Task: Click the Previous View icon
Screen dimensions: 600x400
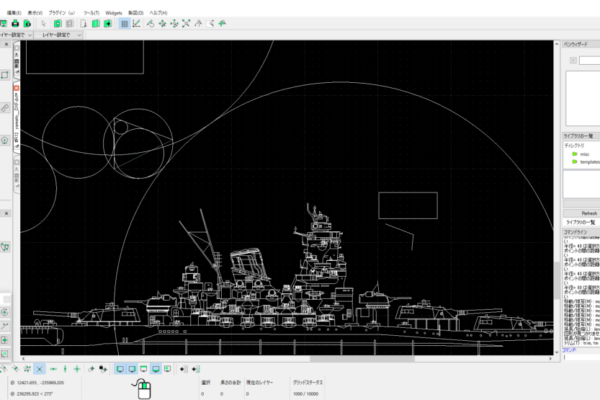Action: pos(198,24)
